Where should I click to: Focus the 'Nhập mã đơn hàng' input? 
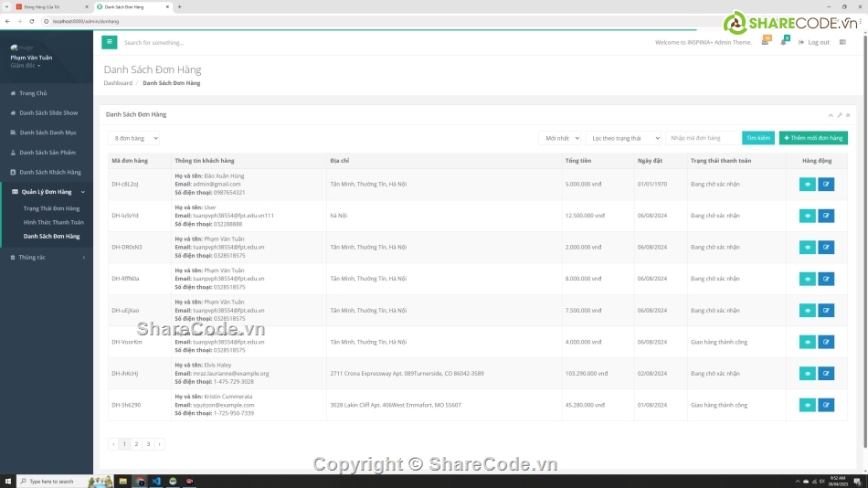[x=703, y=138]
